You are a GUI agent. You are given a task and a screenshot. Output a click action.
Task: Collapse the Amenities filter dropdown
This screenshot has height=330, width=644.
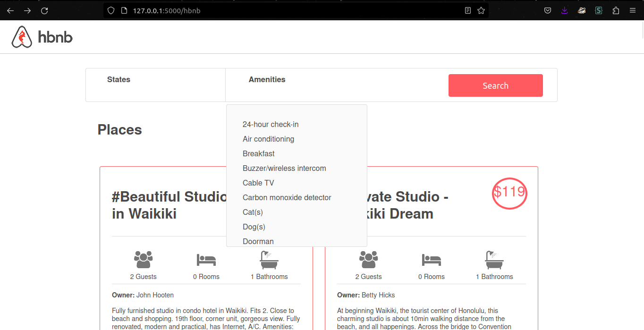coord(267,80)
